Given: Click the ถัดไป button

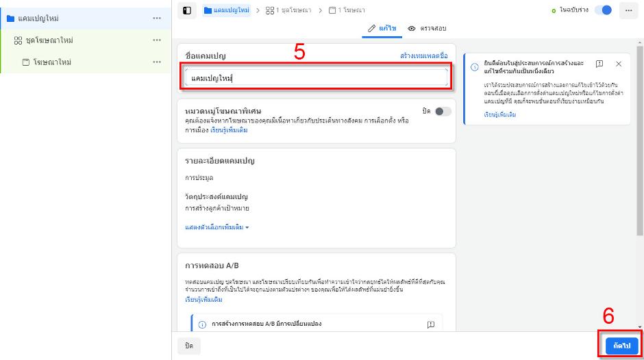Looking at the screenshot, I should click(621, 346).
